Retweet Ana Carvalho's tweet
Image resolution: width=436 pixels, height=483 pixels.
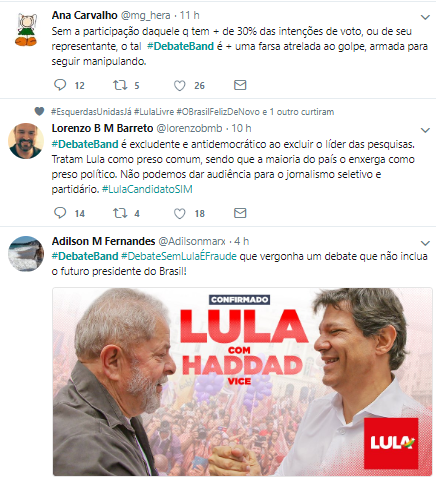(x=120, y=85)
